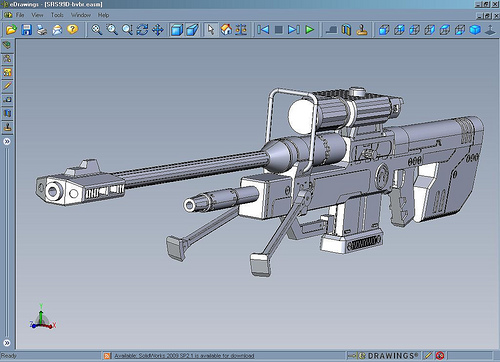The height and width of the screenshot is (362, 500).
Task: Select the Stamp tool in the toolbar
Action: [362, 30]
